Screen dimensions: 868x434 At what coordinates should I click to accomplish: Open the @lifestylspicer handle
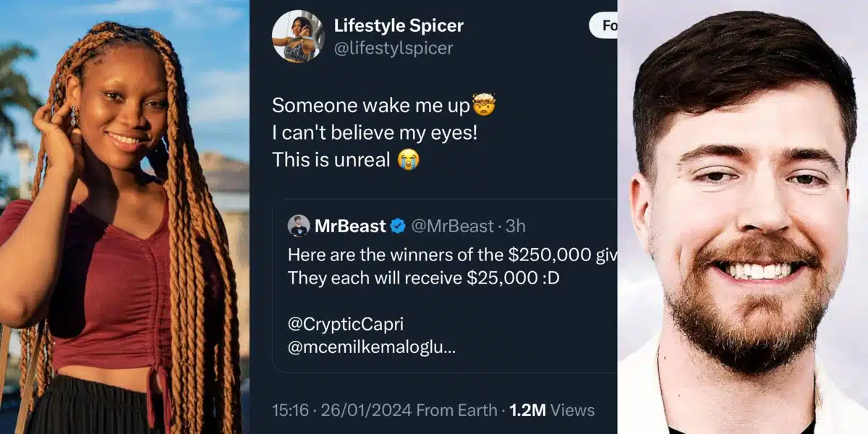(393, 48)
